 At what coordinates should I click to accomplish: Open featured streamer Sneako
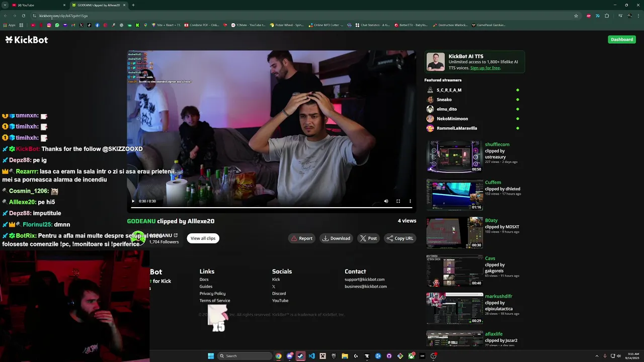point(444,100)
